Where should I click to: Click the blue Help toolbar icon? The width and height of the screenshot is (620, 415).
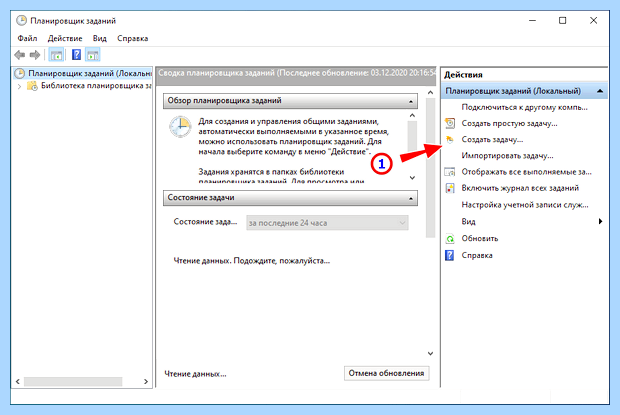76,55
